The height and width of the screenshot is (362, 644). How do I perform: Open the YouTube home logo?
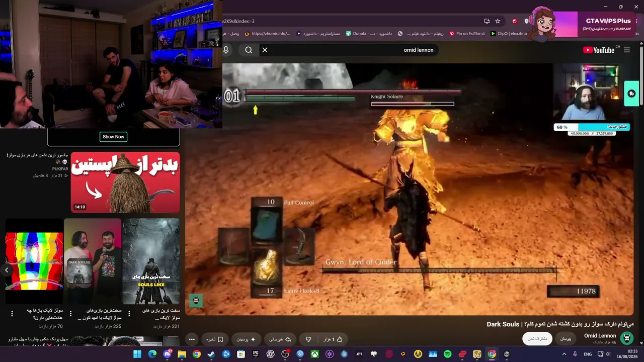coord(599,50)
